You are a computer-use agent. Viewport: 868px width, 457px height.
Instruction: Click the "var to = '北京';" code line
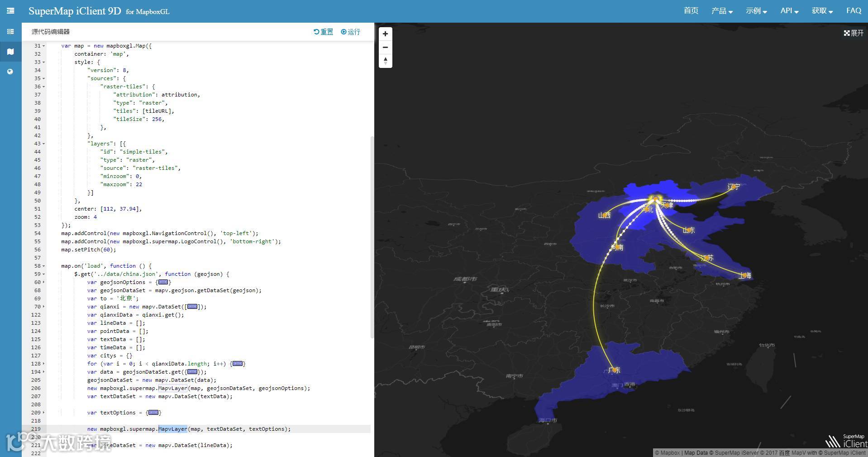pyautogui.click(x=113, y=298)
